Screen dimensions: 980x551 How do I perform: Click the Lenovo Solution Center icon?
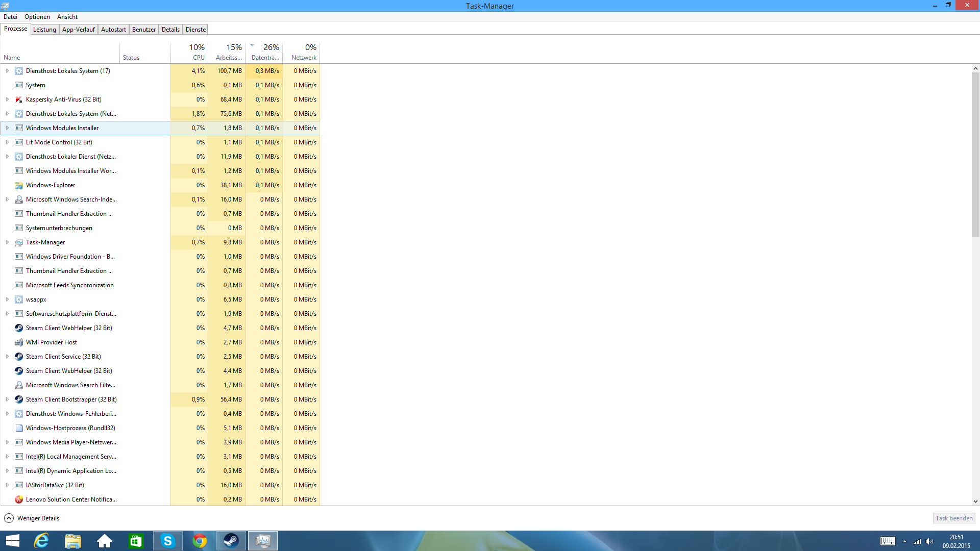tap(19, 499)
